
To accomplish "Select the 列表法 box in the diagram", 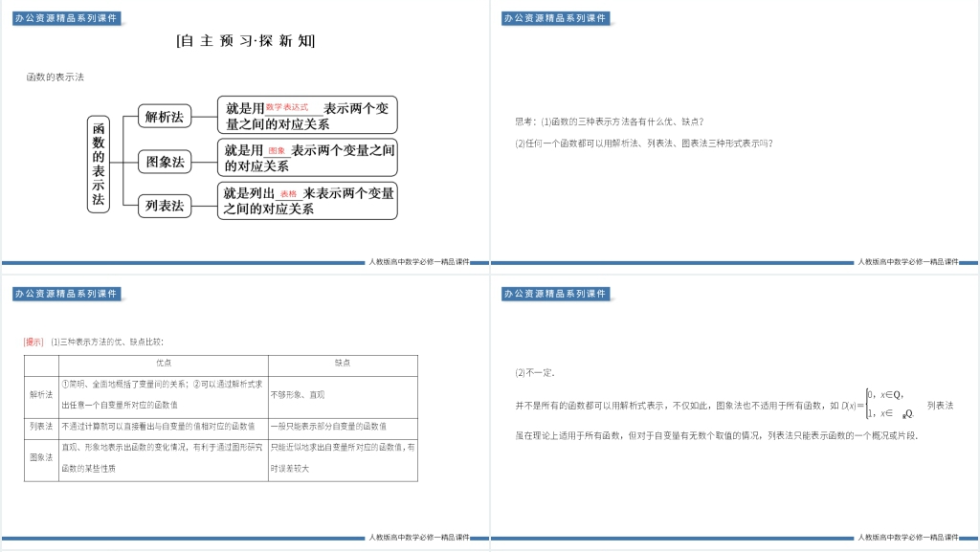I will point(165,206).
